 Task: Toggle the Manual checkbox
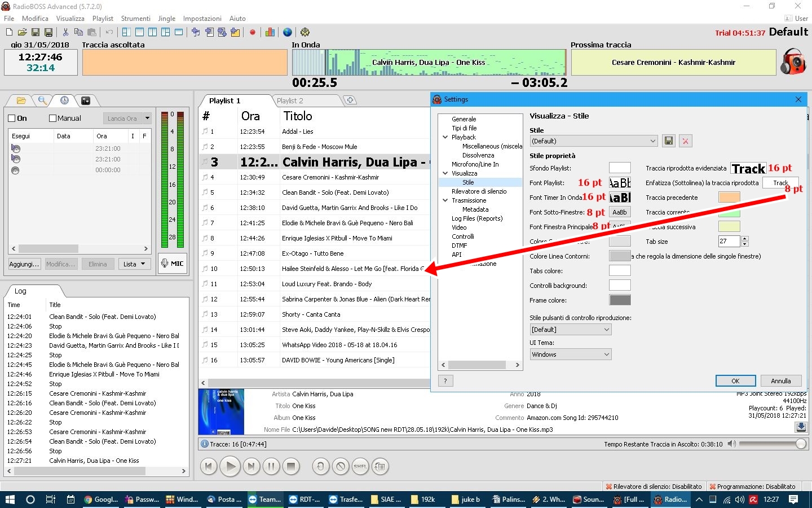pyautogui.click(x=53, y=119)
